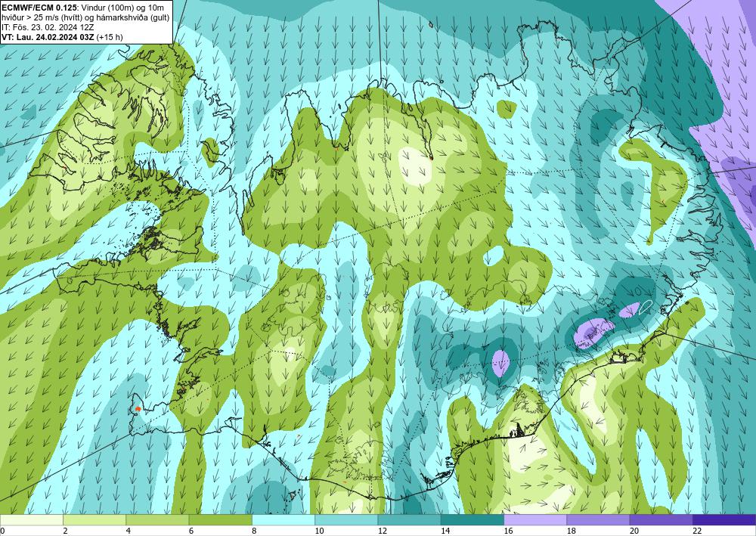Click the legend value "22"
756x536 pixels.
[x=697, y=531]
